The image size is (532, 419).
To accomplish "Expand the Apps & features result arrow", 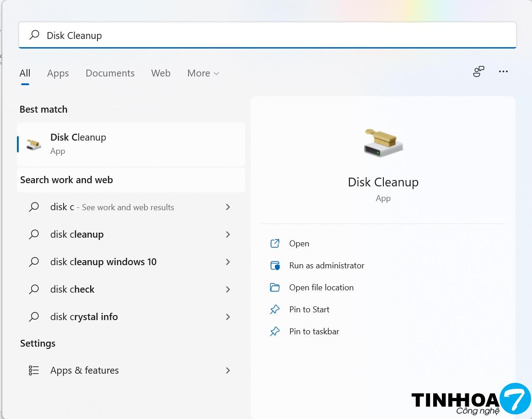I will click(228, 370).
